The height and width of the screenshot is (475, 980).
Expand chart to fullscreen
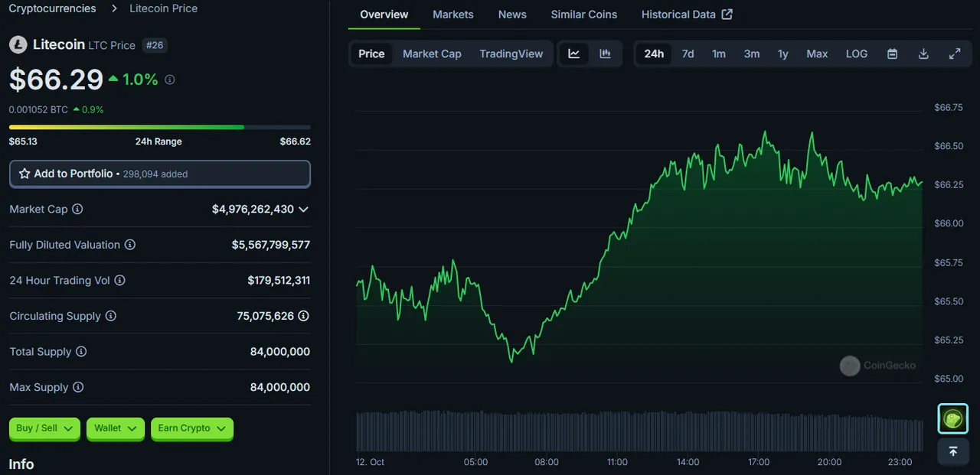click(955, 54)
